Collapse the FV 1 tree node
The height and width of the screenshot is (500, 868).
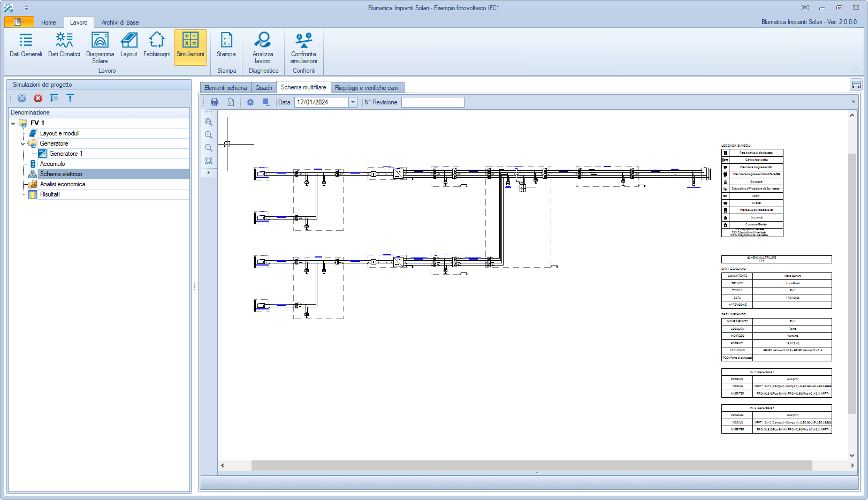(13, 123)
